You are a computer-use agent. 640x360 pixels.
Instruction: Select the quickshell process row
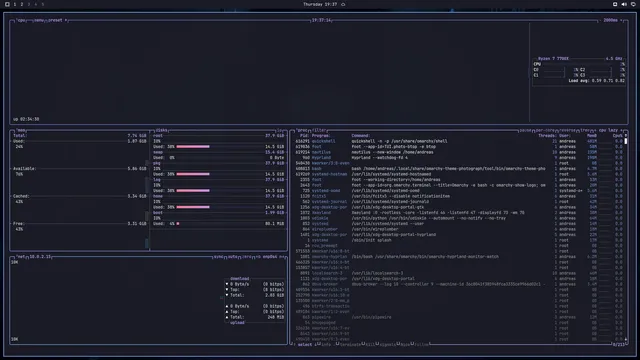459,141
